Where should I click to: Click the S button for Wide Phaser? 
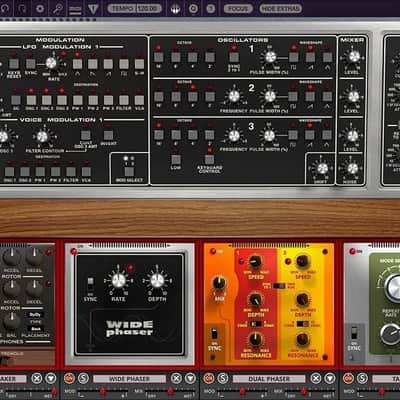pos(83,378)
